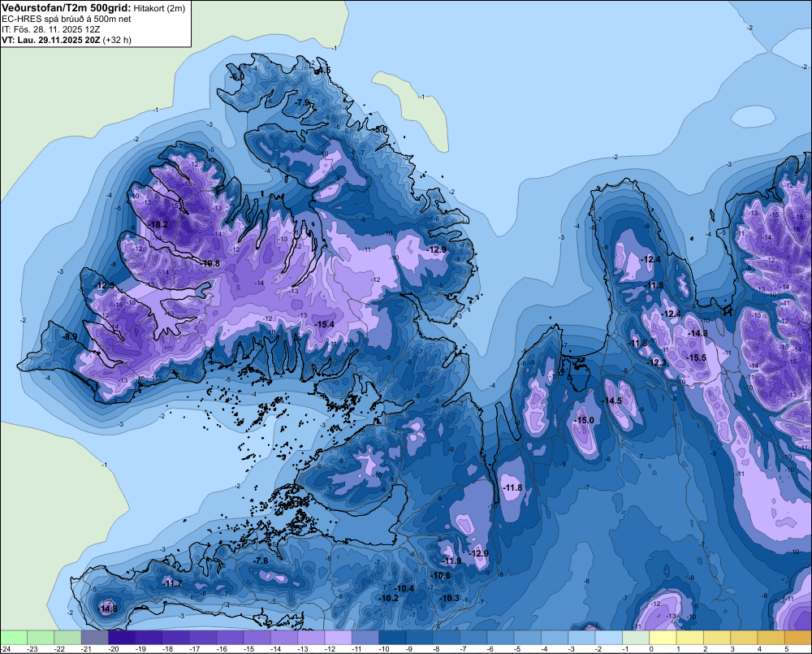The width and height of the screenshot is (812, 654).
Task: Select the legend swatch between -11 and -10
Action: [365, 637]
